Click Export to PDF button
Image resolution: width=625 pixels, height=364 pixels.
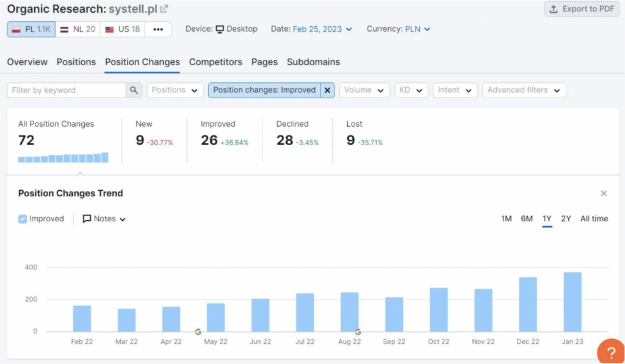pos(582,9)
